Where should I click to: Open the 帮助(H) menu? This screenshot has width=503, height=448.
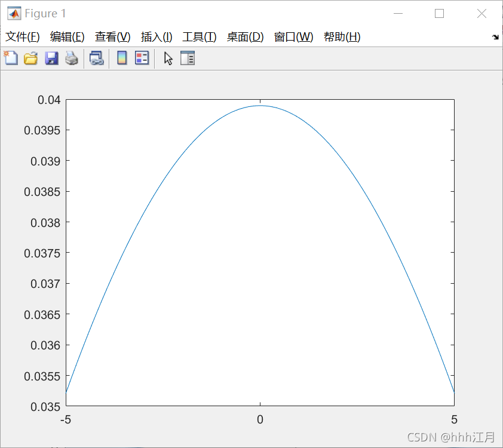point(342,36)
